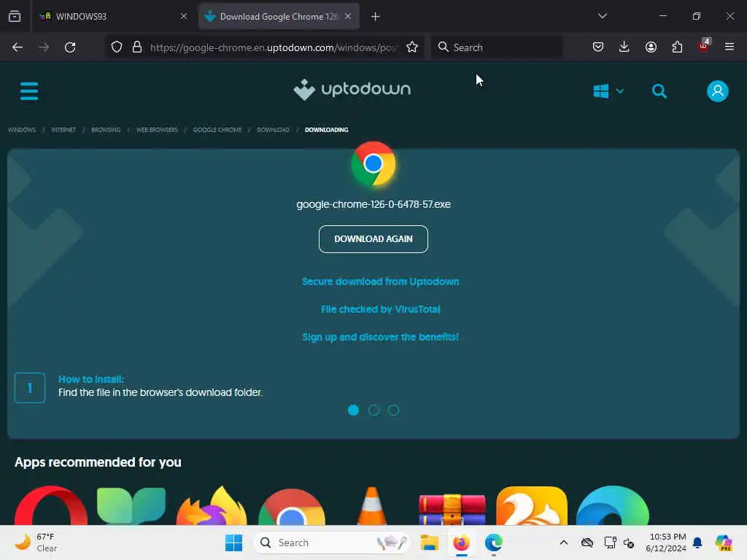Screen dimensions: 747x560
Task: Open the tracking protection shield icon
Action: coord(117,47)
